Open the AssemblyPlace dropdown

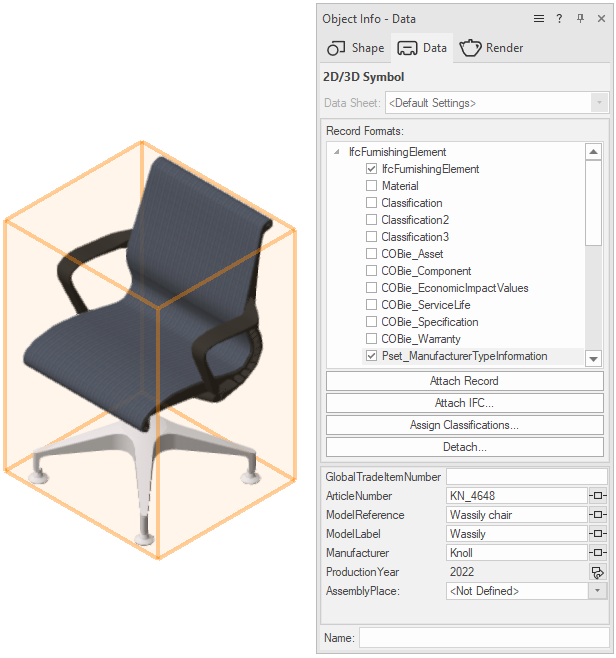tap(597, 591)
